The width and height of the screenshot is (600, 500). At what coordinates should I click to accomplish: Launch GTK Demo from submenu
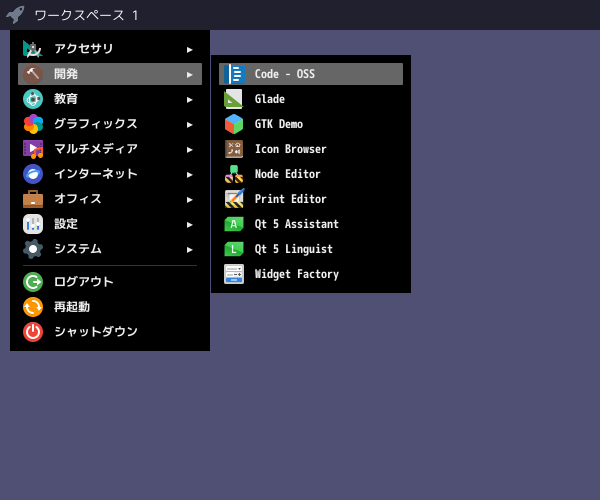click(311, 124)
